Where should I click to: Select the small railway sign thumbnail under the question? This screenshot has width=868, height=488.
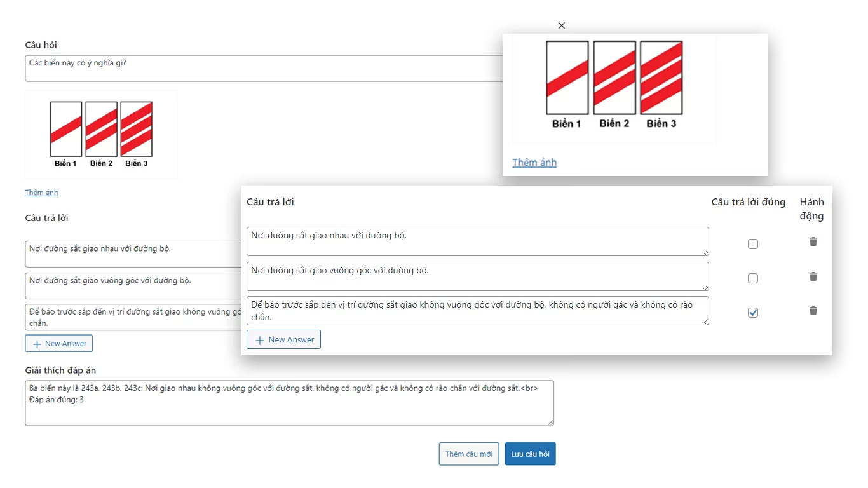click(101, 134)
